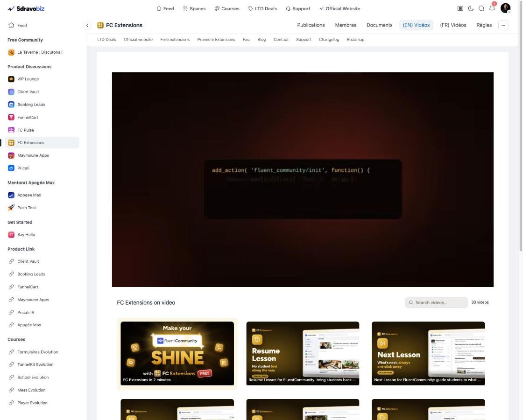Click Booking Leads product link icon
Image resolution: width=523 pixels, height=420 pixels.
[11, 274]
